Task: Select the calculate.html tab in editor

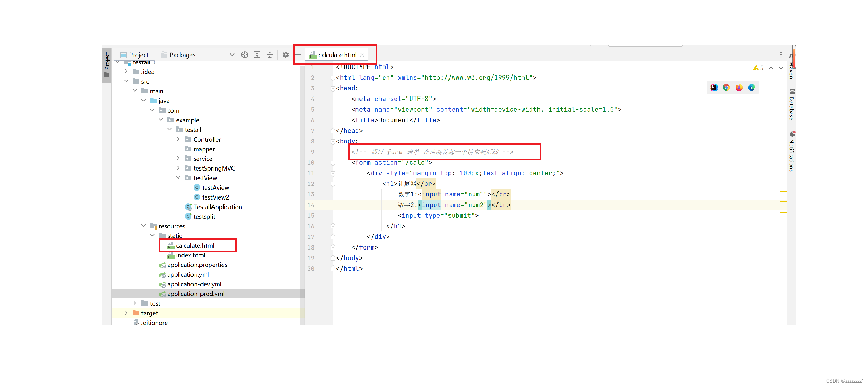Action: tap(337, 55)
